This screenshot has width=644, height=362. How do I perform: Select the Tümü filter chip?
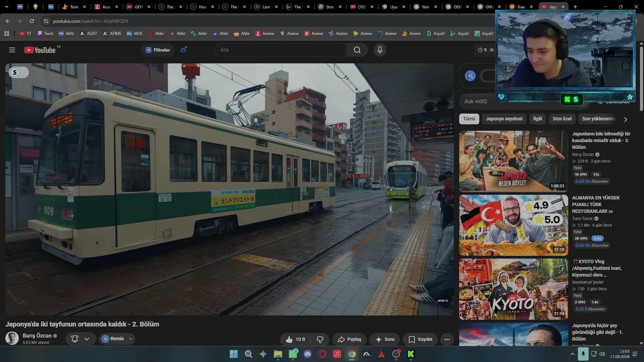click(x=469, y=119)
